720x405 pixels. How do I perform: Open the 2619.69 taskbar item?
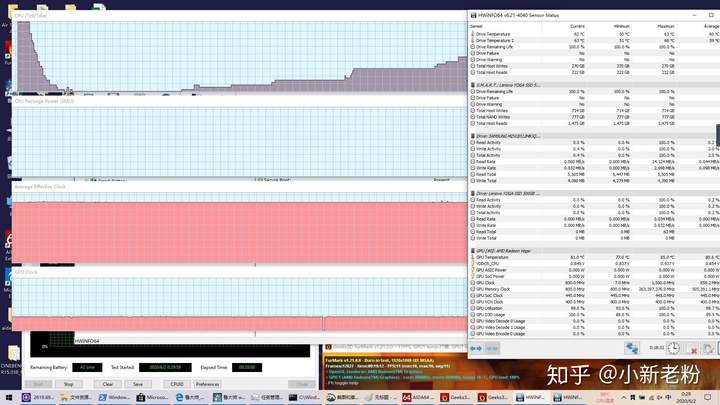point(38,397)
